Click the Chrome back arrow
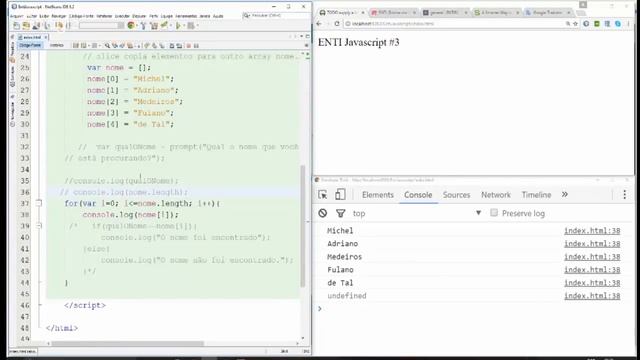This screenshot has width=640, height=360. [320, 24]
